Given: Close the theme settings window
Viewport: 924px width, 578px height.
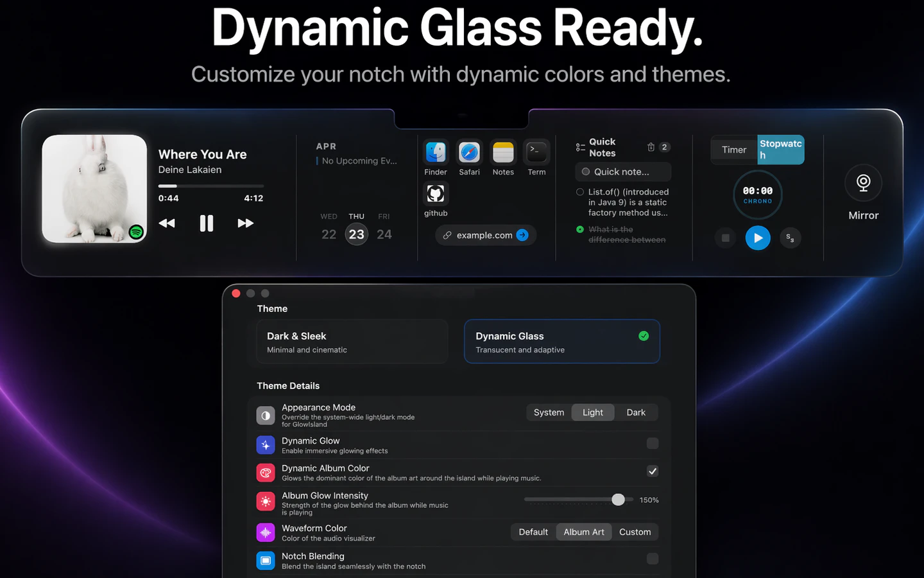Looking at the screenshot, I should 236,293.
